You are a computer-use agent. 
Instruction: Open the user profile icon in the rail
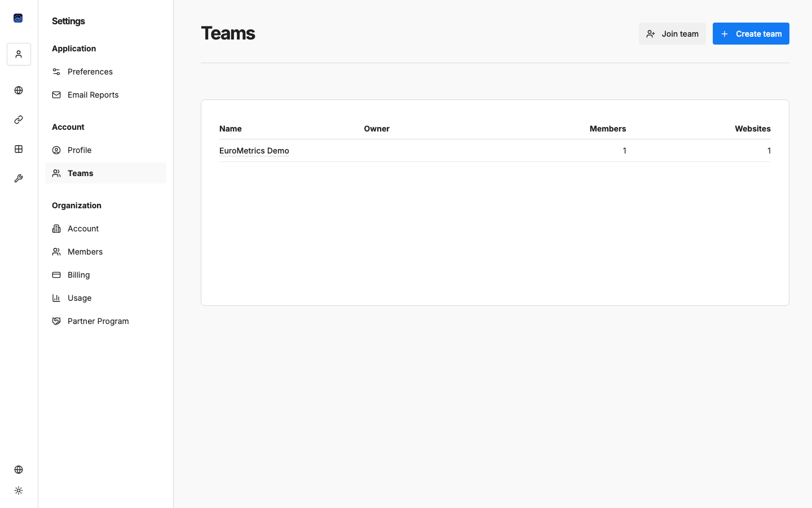(x=19, y=54)
